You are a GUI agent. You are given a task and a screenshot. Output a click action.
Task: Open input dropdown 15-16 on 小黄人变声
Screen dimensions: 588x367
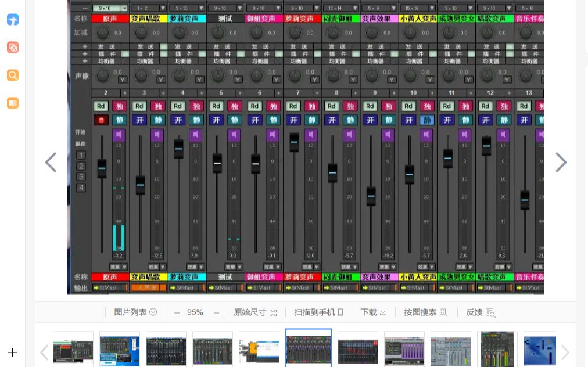point(432,8)
